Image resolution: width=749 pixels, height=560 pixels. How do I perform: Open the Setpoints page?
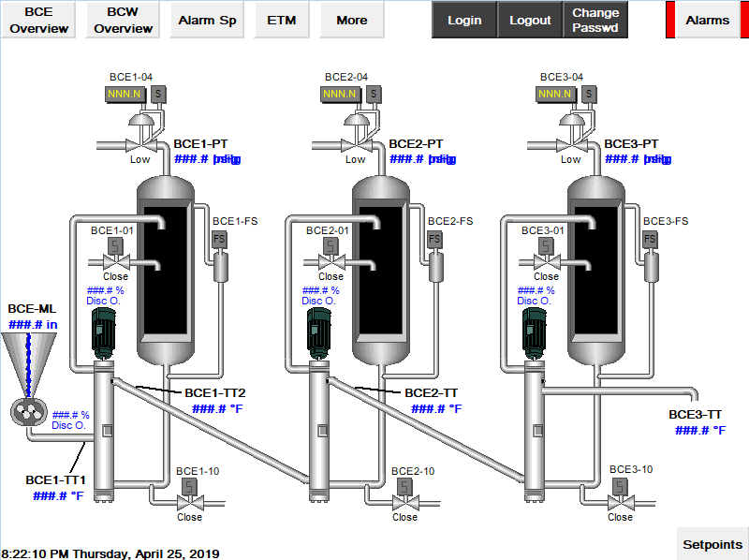pyautogui.click(x=712, y=544)
